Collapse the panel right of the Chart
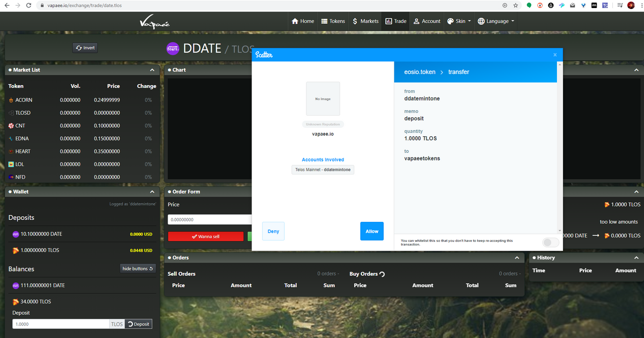The width and height of the screenshot is (644, 338). coord(636,70)
